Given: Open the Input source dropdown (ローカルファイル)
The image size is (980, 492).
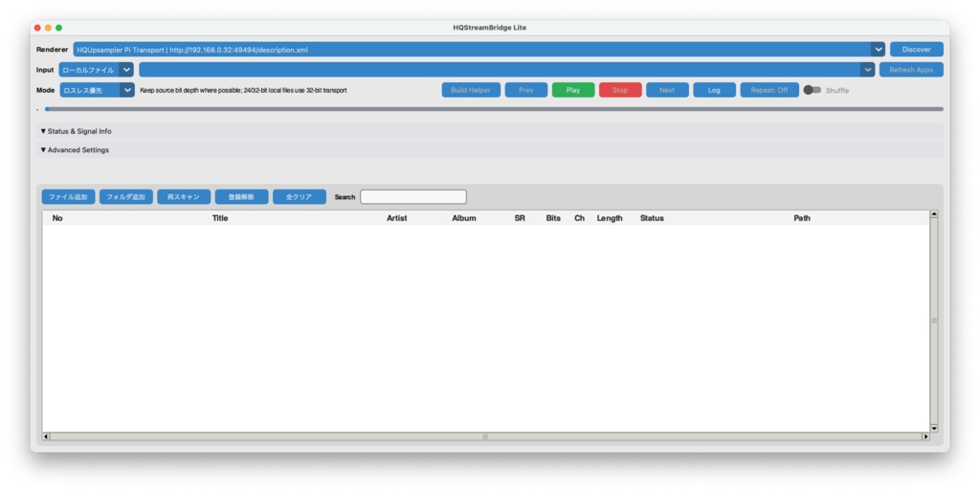Looking at the screenshot, I should [97, 70].
